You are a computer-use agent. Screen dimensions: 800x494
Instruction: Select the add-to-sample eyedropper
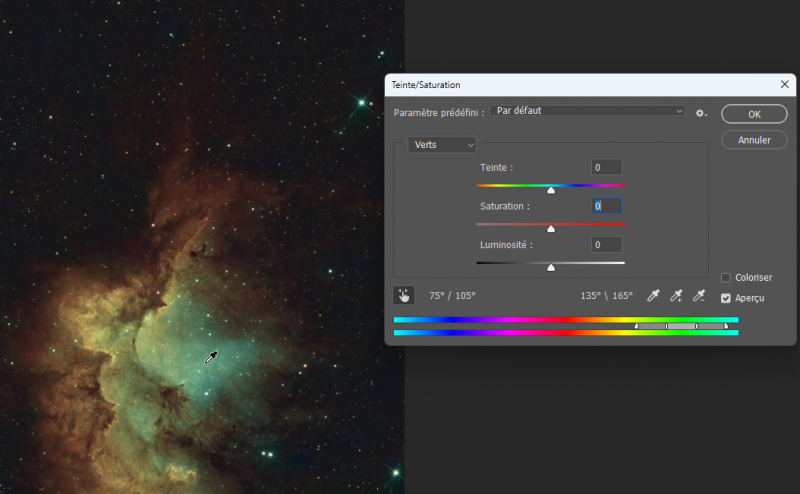coord(676,295)
